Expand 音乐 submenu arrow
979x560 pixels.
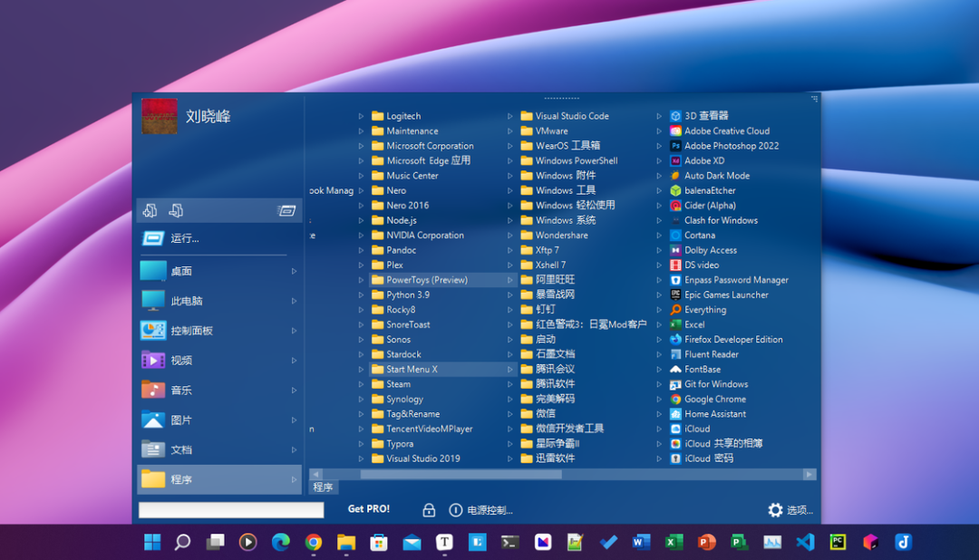pos(294,391)
